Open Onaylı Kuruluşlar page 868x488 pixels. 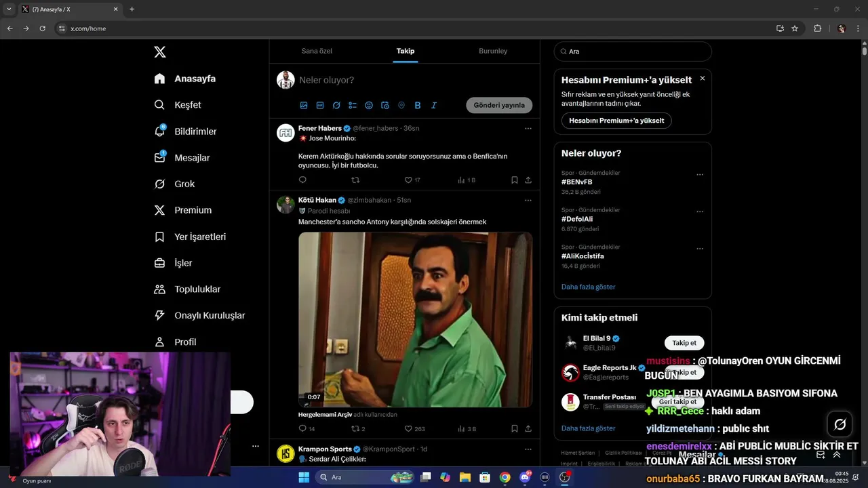pyautogui.click(x=199, y=316)
